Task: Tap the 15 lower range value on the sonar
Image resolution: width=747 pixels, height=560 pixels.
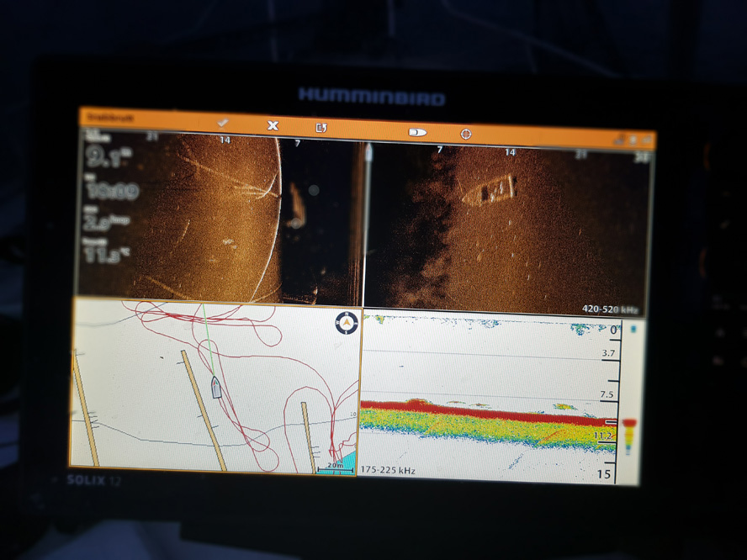Action: (604, 474)
